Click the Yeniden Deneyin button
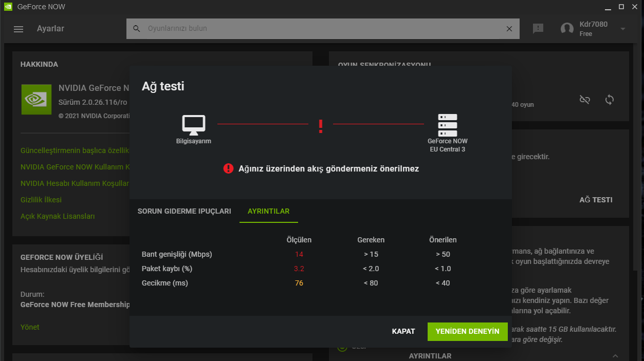 (467, 331)
